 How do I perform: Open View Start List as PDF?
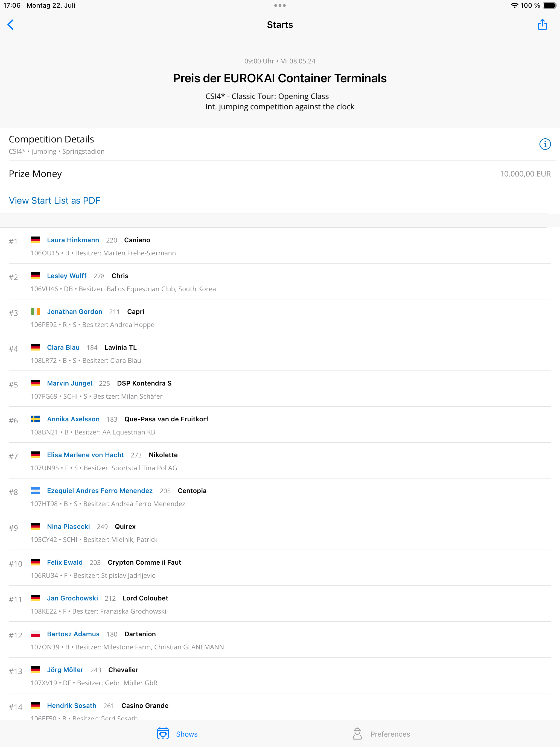click(x=54, y=201)
